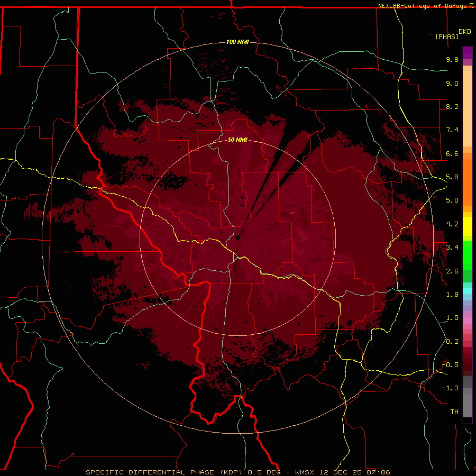Click the 9.0 legend value
Screen dimensions: 476x476
452,83
